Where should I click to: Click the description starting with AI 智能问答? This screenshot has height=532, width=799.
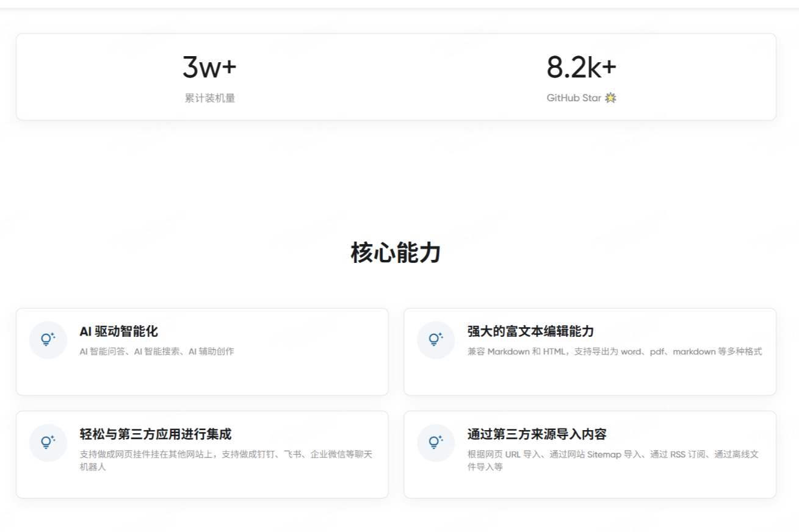[x=157, y=351]
